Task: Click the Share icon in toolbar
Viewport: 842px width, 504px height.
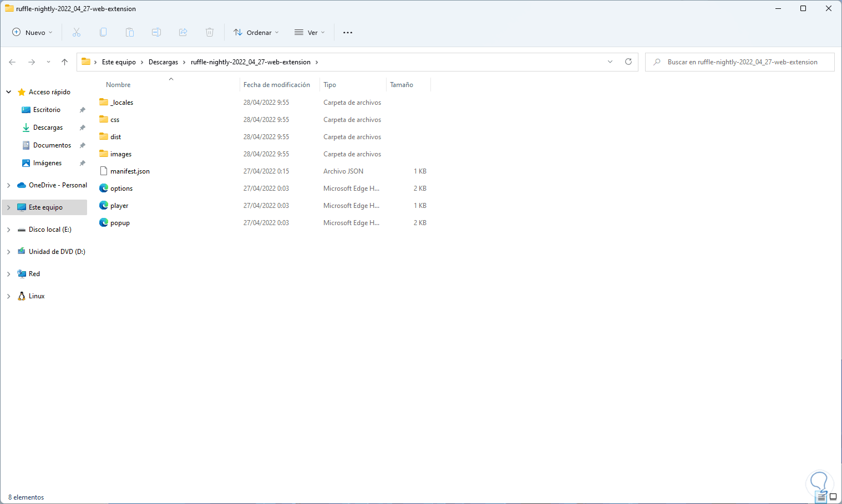Action: [x=183, y=33]
